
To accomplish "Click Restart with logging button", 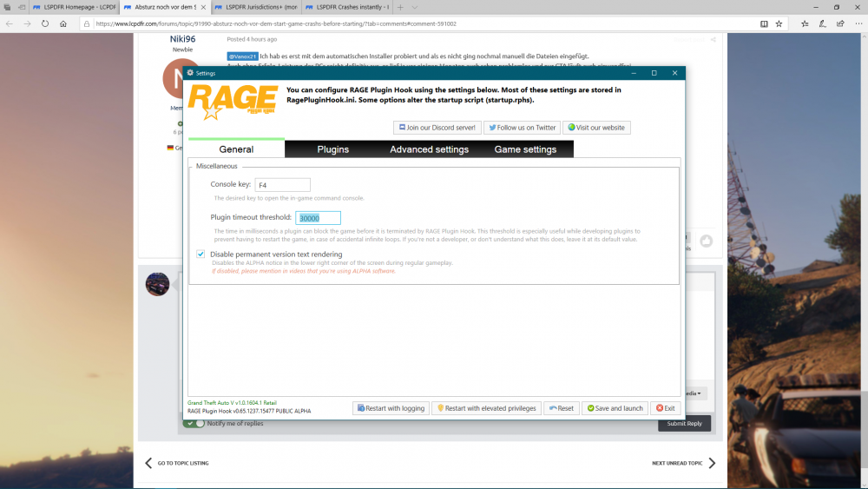I will (x=391, y=408).
